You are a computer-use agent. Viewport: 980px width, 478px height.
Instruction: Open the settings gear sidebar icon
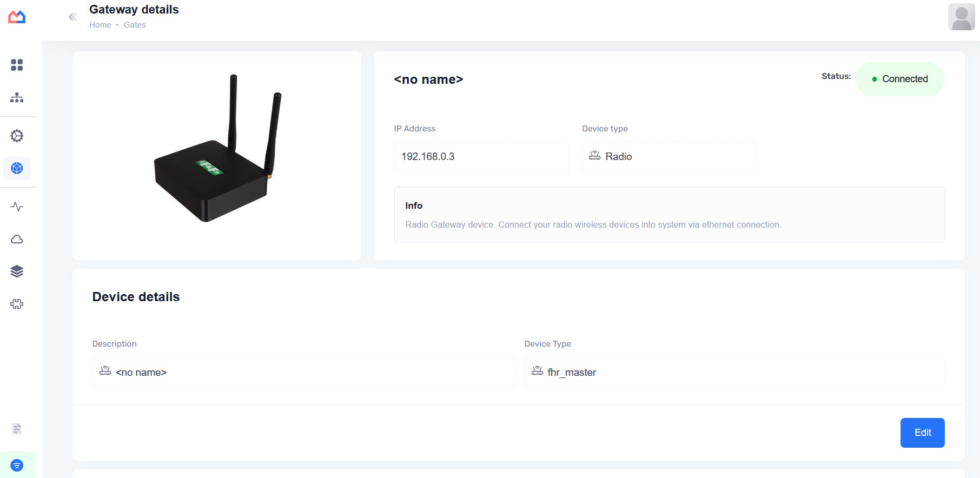pos(17,136)
